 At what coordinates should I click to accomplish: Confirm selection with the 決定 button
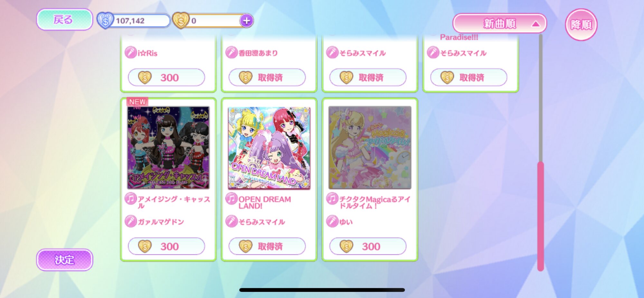(64, 260)
